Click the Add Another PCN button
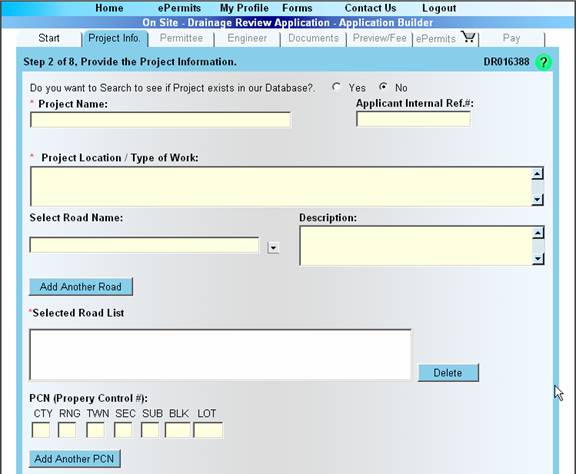The width and height of the screenshot is (576, 474). [x=75, y=459]
